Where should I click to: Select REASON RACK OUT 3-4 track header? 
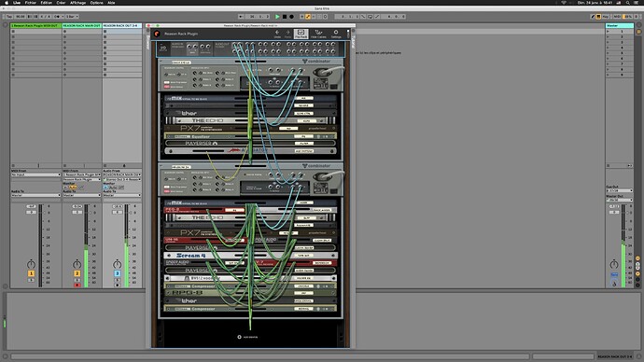pyautogui.click(x=122, y=26)
